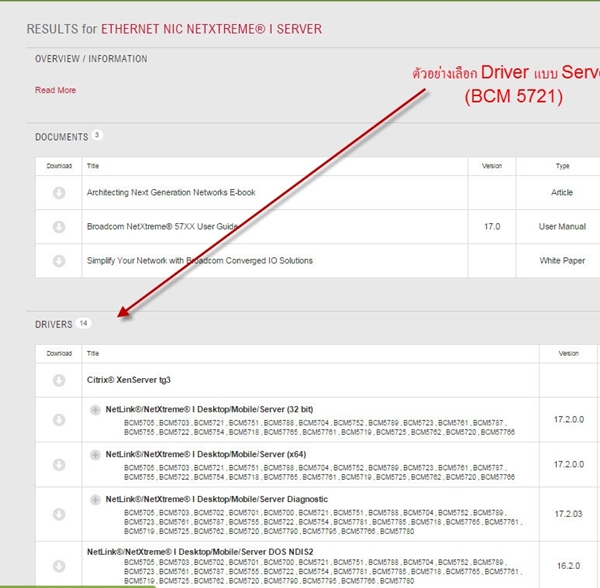Screen dimensions: 600x588
Task: Select NetLink/NetXtreme I Server (32 bit) title
Action: (x=209, y=409)
